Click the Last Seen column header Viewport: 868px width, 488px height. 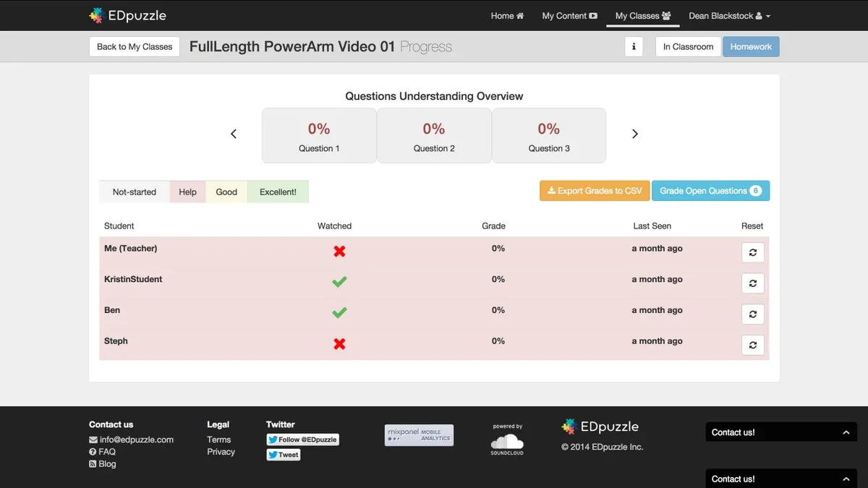tap(652, 226)
